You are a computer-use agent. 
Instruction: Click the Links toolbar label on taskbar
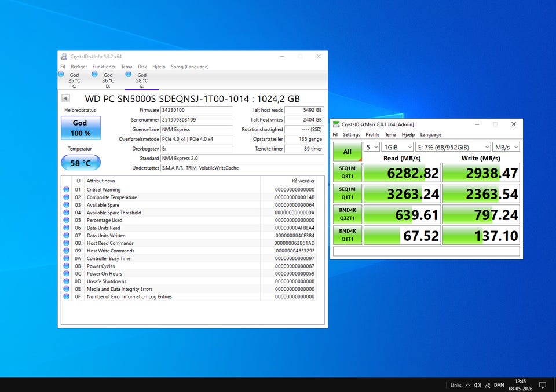tap(456, 385)
